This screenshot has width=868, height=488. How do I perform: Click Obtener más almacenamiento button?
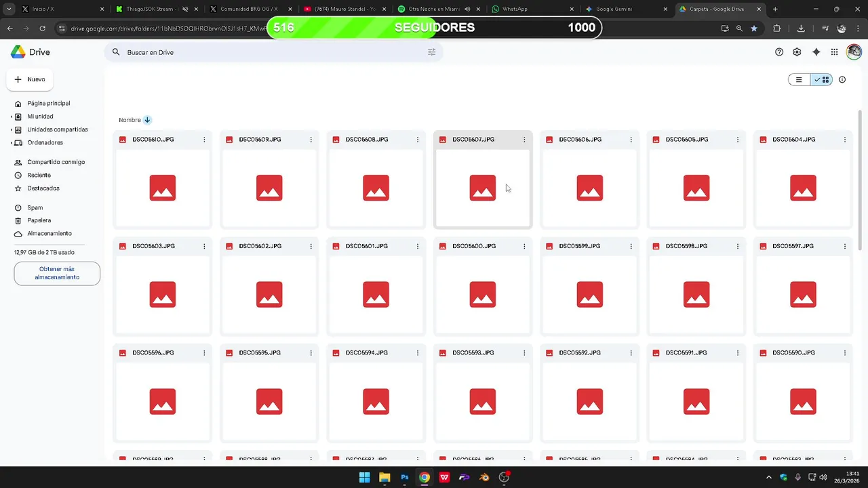click(57, 273)
